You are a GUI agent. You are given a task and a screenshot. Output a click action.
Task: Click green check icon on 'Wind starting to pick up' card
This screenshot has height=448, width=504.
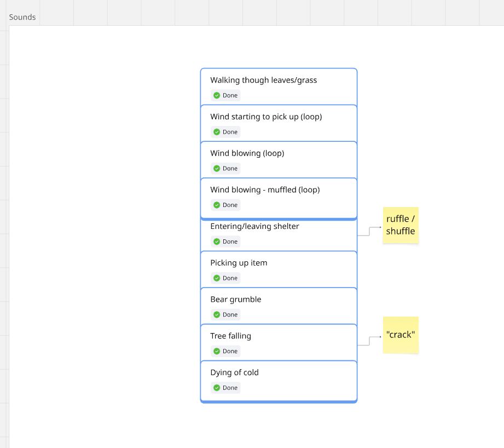pyautogui.click(x=217, y=132)
